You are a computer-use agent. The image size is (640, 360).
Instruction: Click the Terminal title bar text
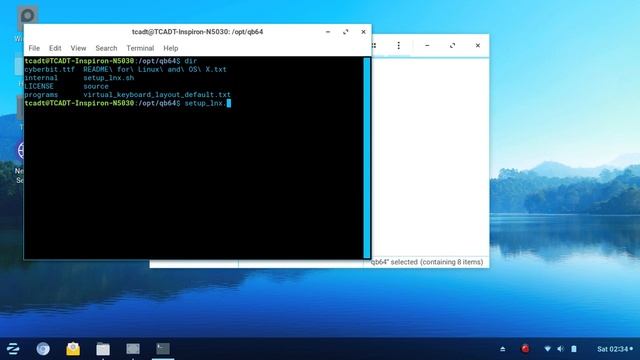[198, 32]
